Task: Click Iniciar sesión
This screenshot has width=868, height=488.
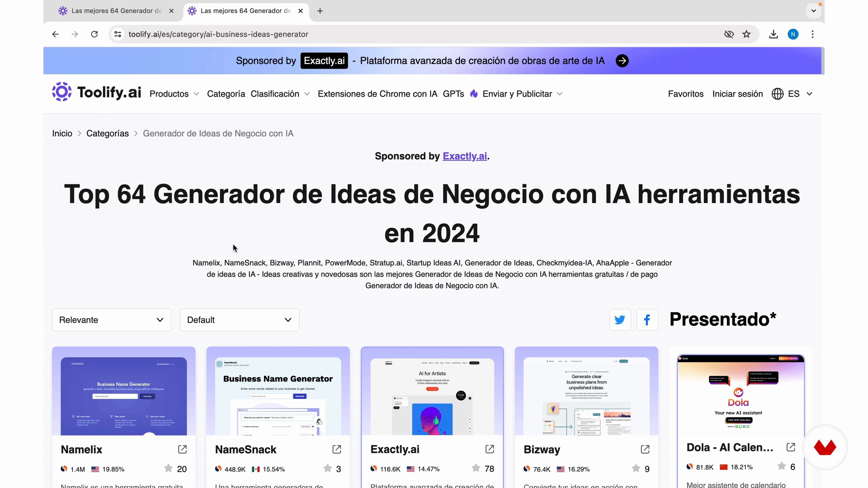Action: 737,94
